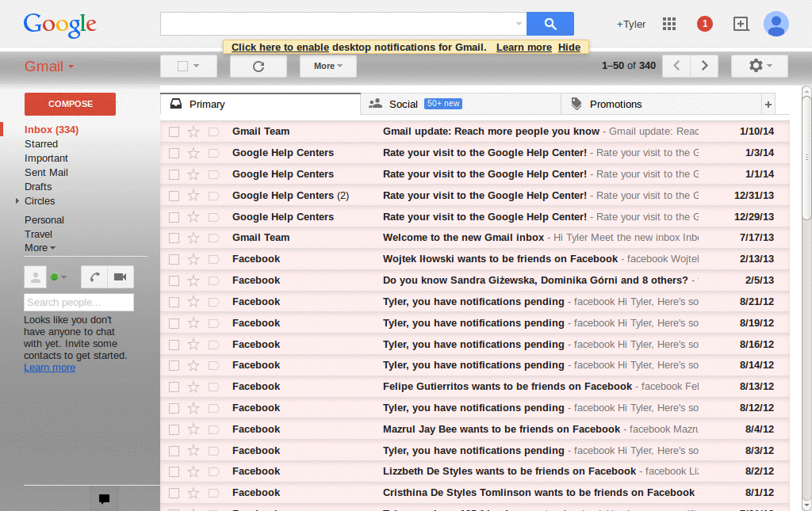Expand search options arrow in search box
The height and width of the screenshot is (511, 812).
pyautogui.click(x=519, y=24)
